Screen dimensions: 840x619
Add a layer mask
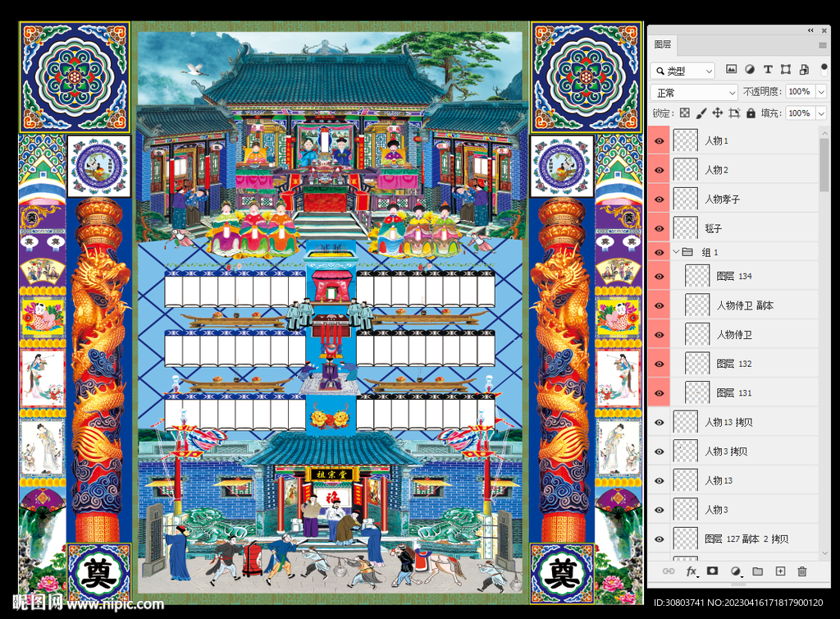(712, 571)
